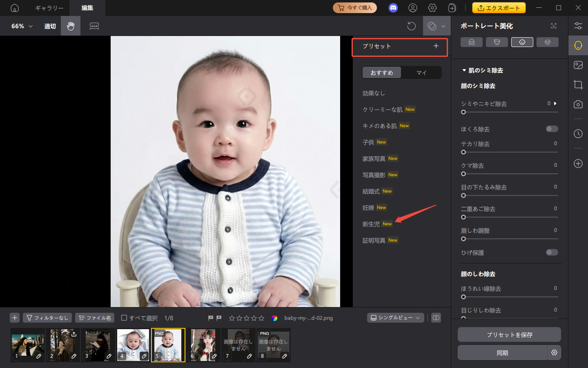Open the face recognition icon in ポートレート美化 panel

[x=553, y=25]
